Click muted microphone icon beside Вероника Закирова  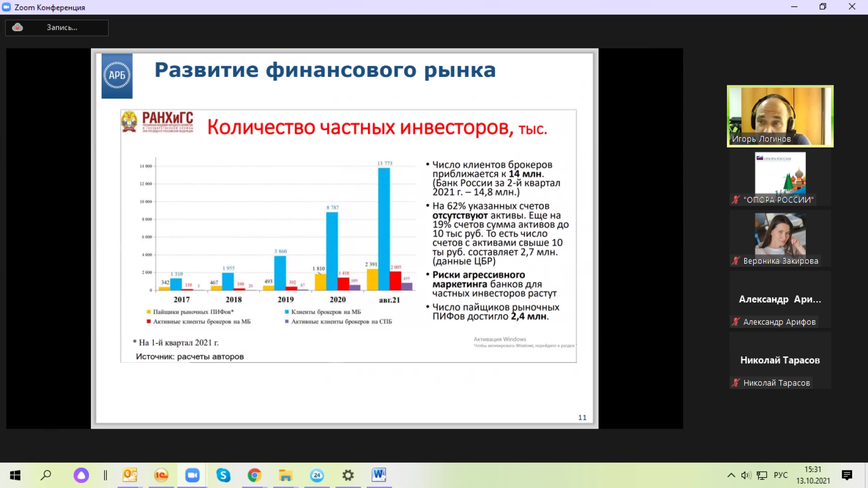pos(736,261)
